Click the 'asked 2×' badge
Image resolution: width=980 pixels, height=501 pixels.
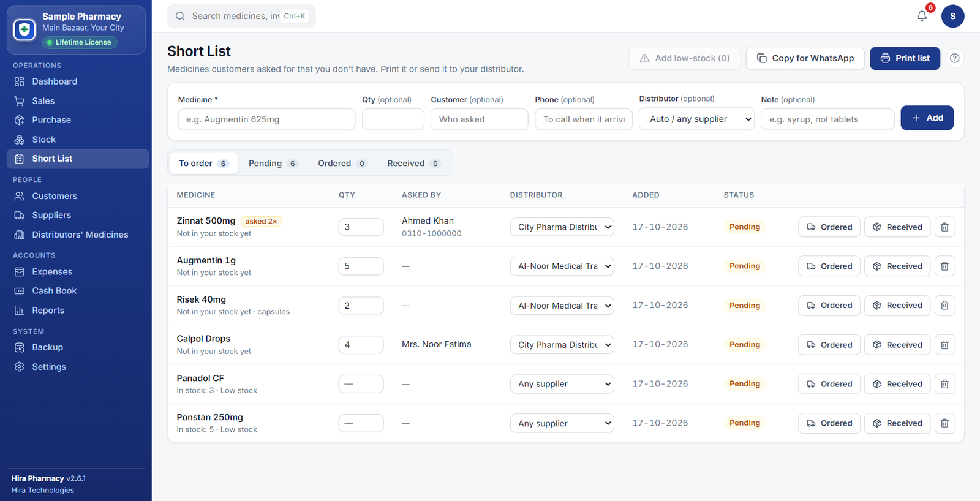[x=261, y=221]
